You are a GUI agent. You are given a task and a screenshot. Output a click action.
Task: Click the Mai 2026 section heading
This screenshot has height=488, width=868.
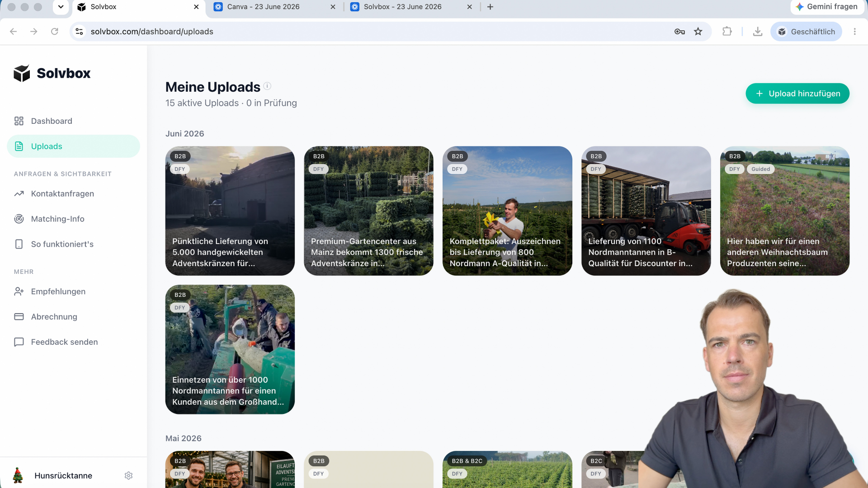pyautogui.click(x=184, y=438)
